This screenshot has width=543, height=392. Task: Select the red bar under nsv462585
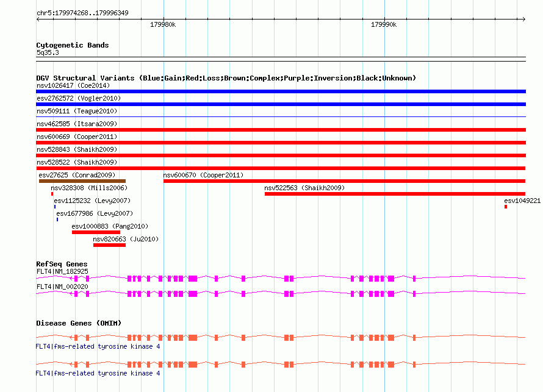pos(281,130)
